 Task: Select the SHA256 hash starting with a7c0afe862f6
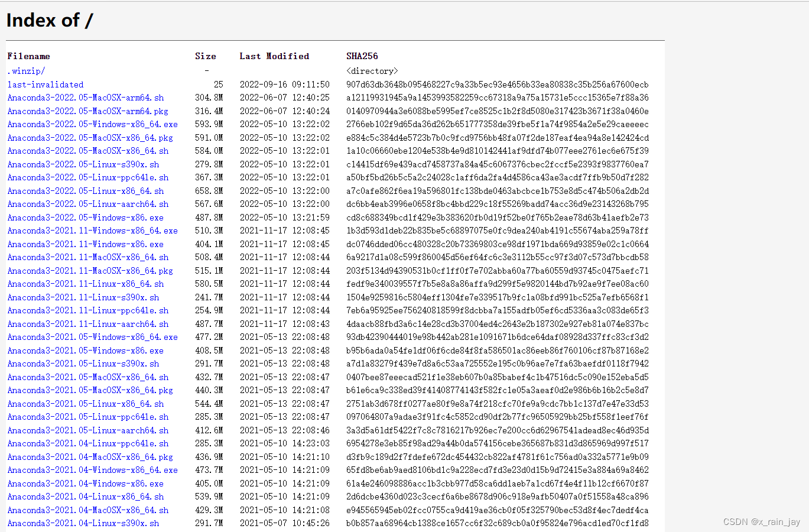click(x=498, y=191)
